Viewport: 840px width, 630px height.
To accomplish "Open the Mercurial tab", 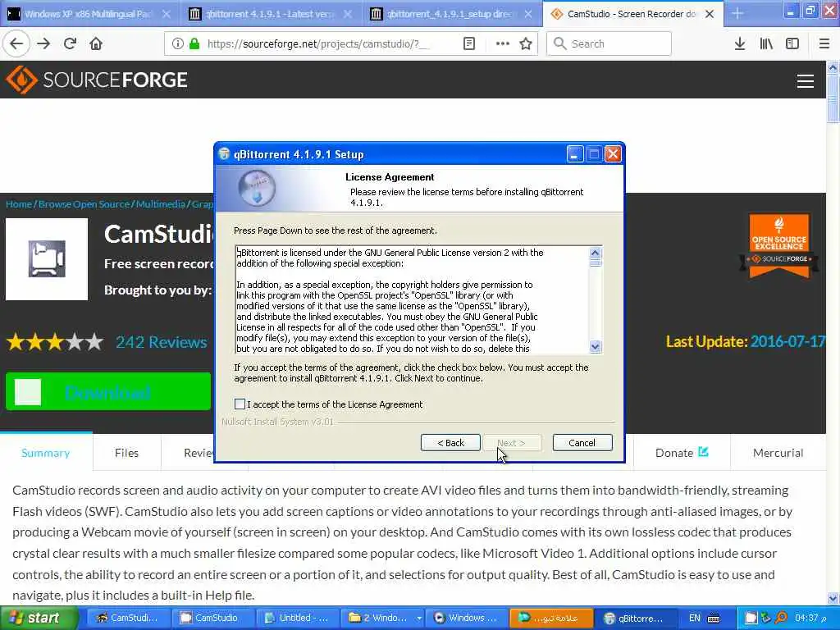I will coord(778,453).
